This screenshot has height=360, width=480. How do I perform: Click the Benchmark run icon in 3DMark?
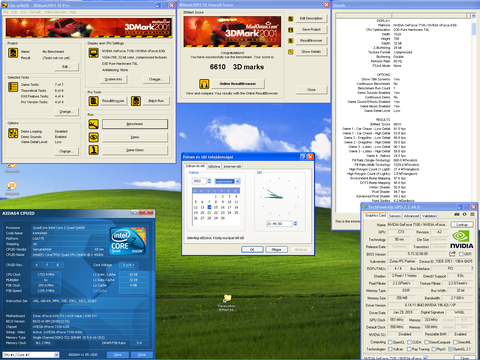(94, 124)
